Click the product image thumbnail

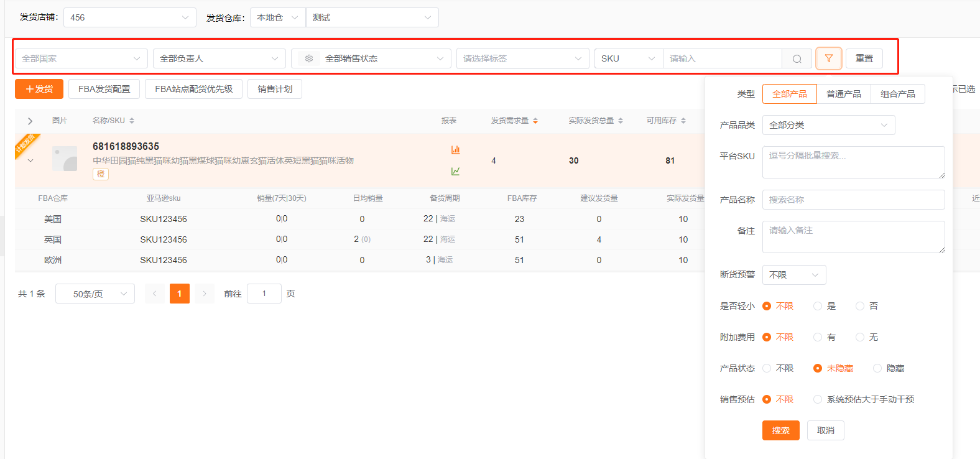click(x=65, y=159)
